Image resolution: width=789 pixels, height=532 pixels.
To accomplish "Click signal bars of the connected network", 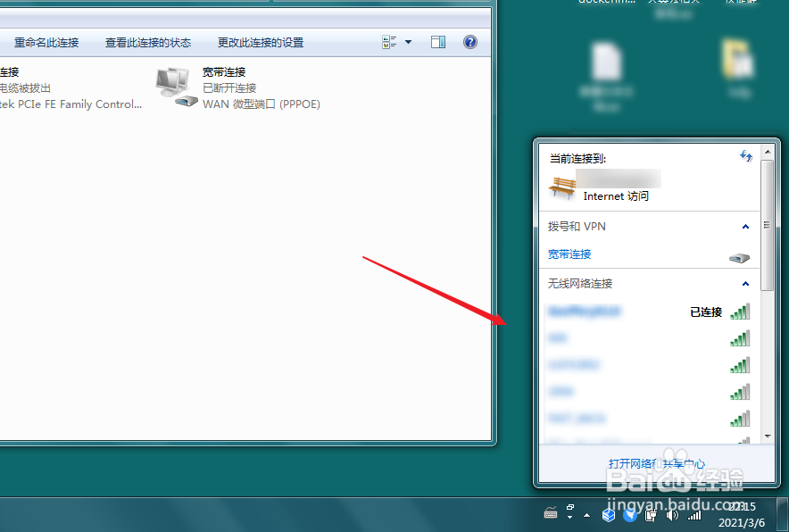I will point(740,312).
